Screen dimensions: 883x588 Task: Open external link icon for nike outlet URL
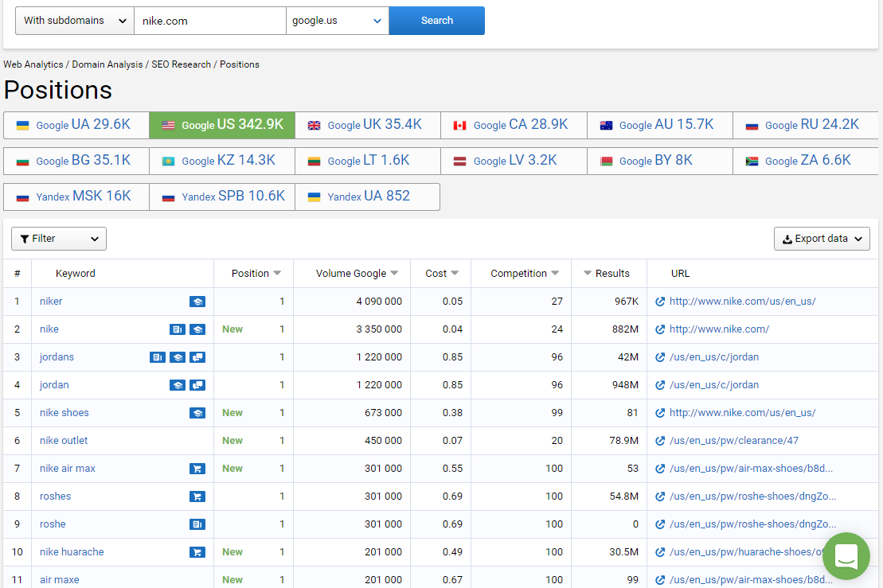[659, 441]
